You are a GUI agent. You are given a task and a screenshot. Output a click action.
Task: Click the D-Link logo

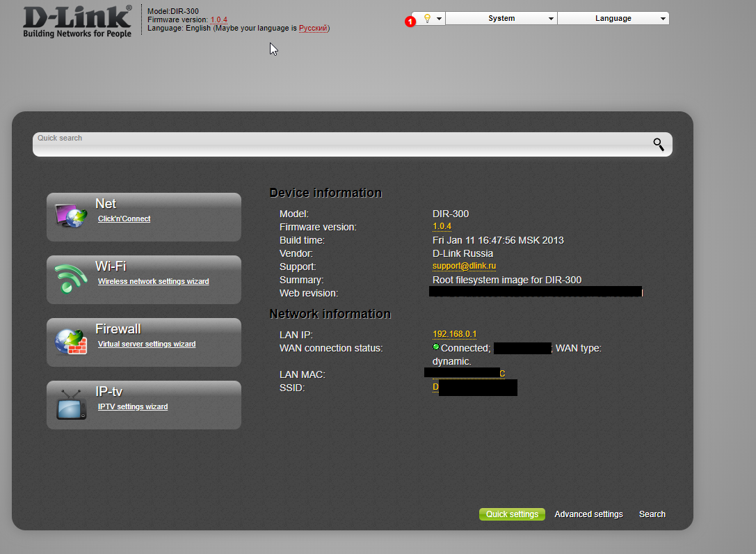[x=77, y=22]
